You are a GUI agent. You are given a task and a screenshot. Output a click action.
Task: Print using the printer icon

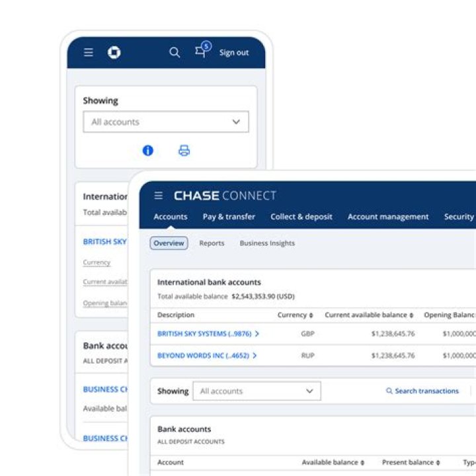coord(184,151)
